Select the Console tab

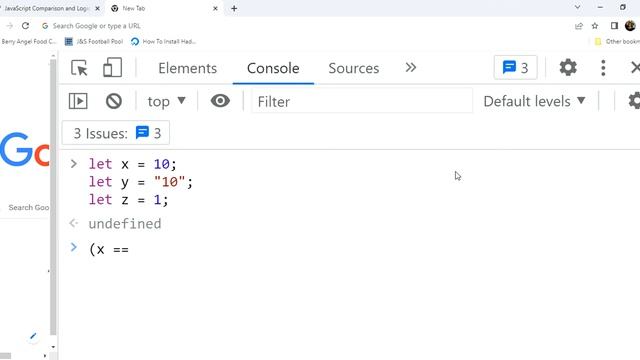(273, 68)
